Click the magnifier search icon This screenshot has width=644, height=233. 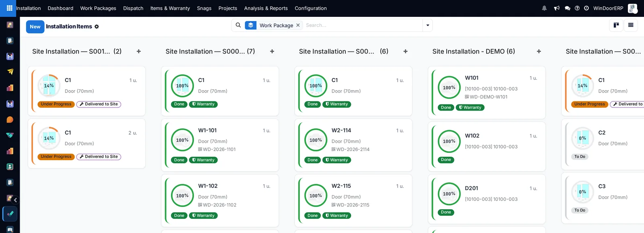coord(238,25)
